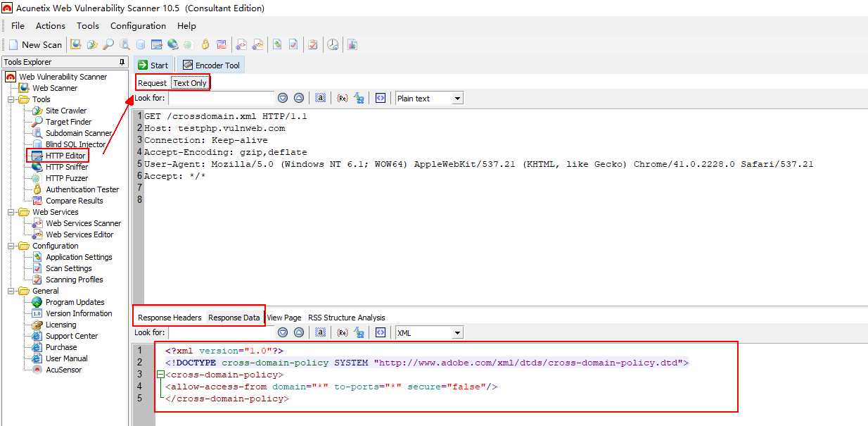Image resolution: width=868 pixels, height=426 pixels.
Task: Open the Configuration menu in menu bar
Action: (138, 25)
